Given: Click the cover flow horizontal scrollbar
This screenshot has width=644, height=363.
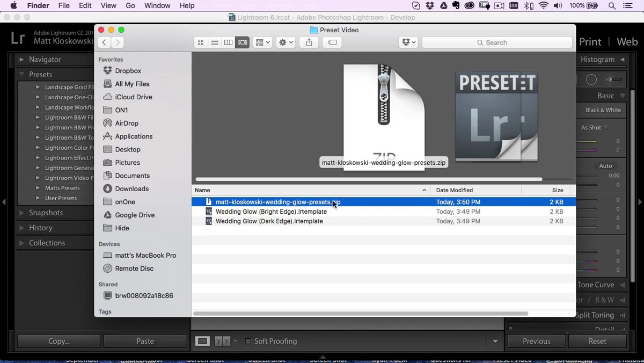Looking at the screenshot, I should point(369,179).
